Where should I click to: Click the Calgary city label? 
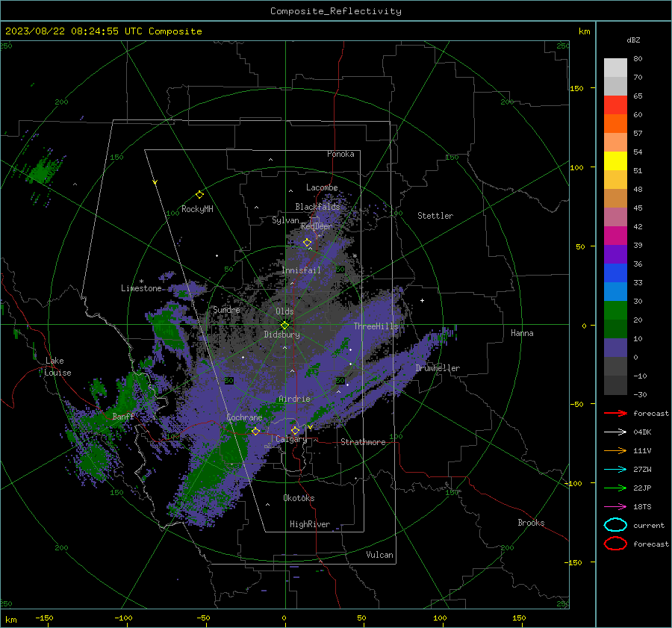pos(291,439)
